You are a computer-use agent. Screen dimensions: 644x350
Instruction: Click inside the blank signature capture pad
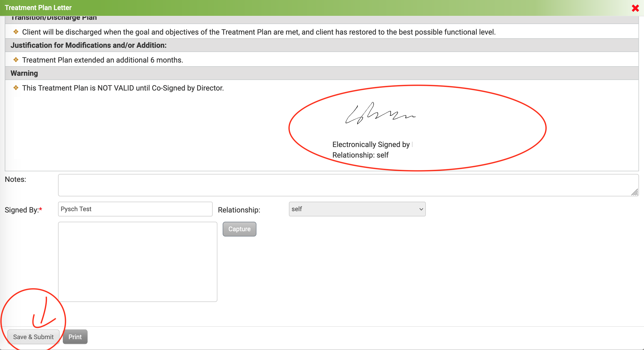[137, 262]
